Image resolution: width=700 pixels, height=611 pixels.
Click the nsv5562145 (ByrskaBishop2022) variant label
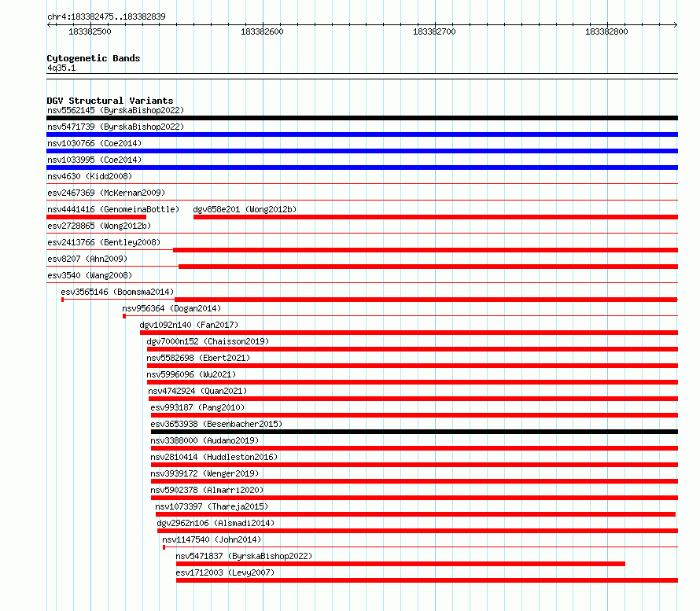click(116, 110)
